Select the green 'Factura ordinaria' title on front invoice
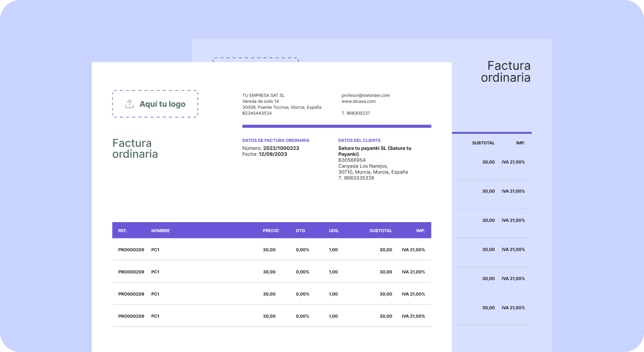This screenshot has width=644, height=352. pos(135,149)
